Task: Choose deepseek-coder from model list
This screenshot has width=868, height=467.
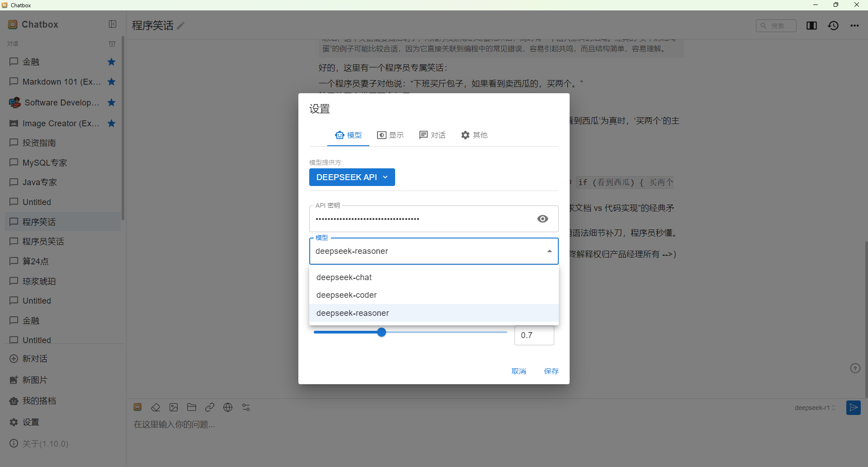Action: pos(434,295)
